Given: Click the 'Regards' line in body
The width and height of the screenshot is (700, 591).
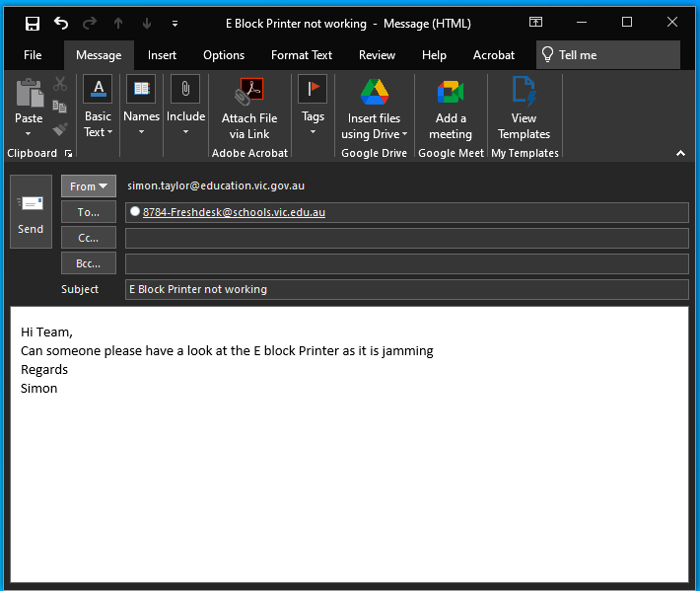Looking at the screenshot, I should [x=44, y=370].
